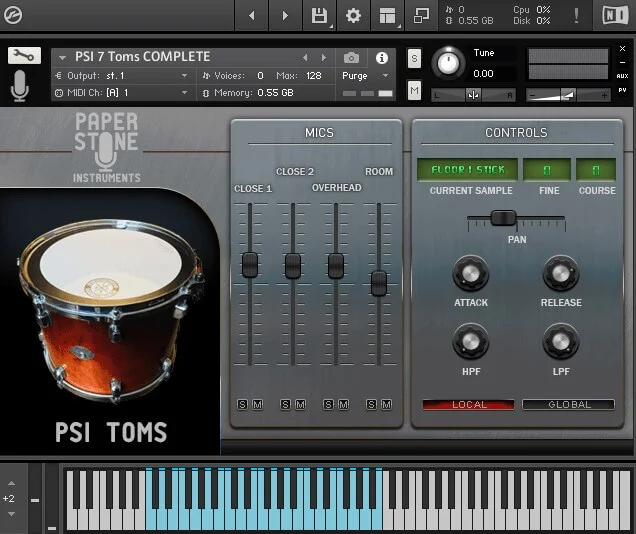The image size is (636, 534).
Task: Click the PSI 7 Toms COMPLETE title
Action: coord(142,56)
